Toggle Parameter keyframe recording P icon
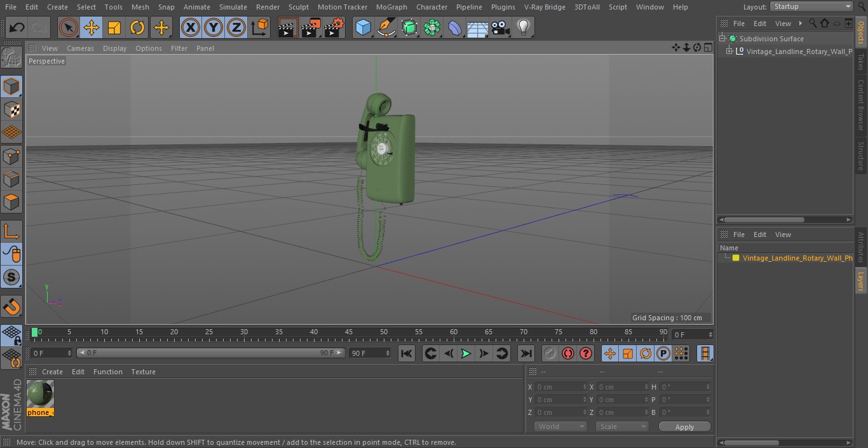Image resolution: width=868 pixels, height=448 pixels. tap(663, 353)
